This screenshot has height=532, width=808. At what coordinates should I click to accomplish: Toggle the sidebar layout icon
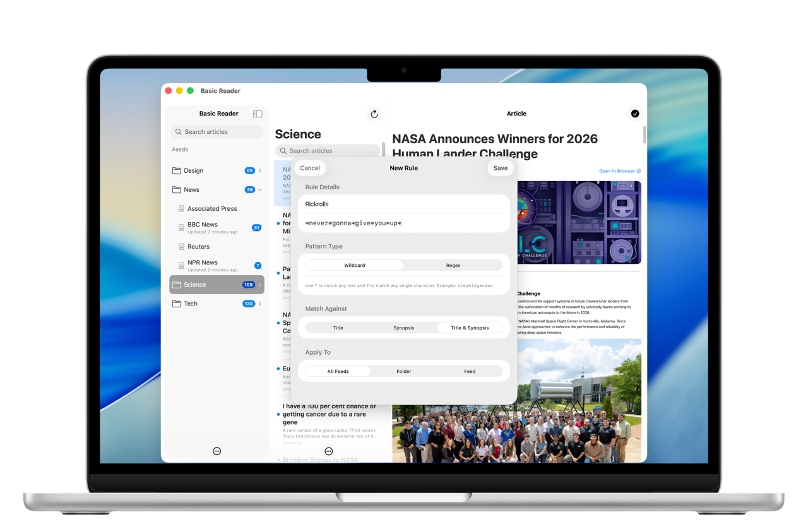[258, 114]
